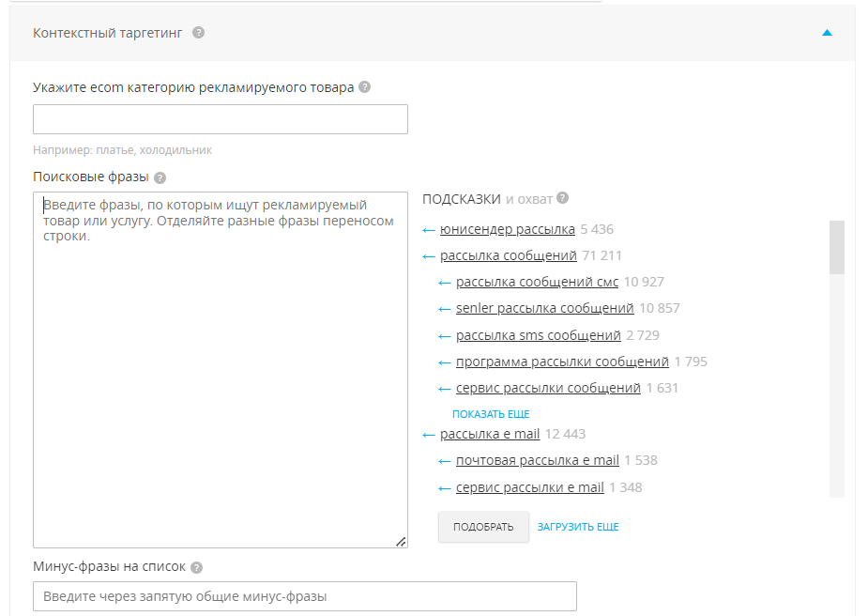This screenshot has width=868, height=616.
Task: Open help icon beside Контекстный таргетинг
Action: (x=198, y=33)
